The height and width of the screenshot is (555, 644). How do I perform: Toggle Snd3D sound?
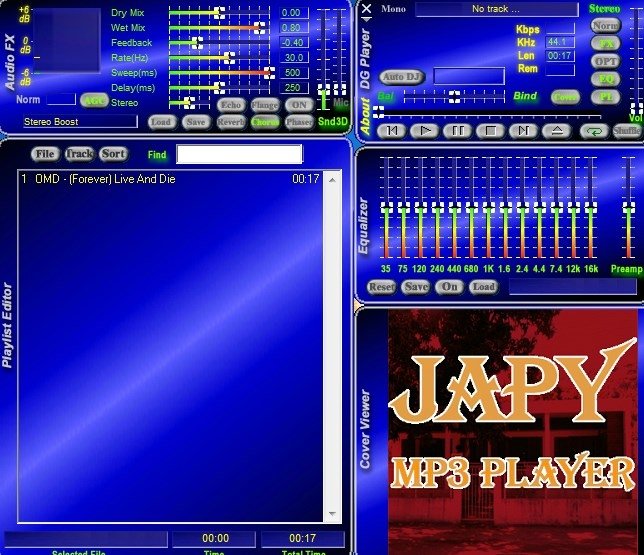[333, 122]
